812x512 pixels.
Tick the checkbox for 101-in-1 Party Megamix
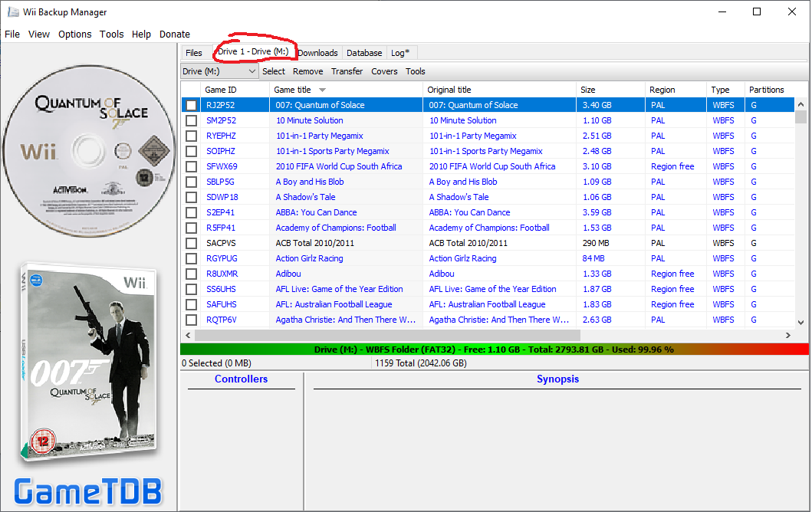pyautogui.click(x=191, y=136)
